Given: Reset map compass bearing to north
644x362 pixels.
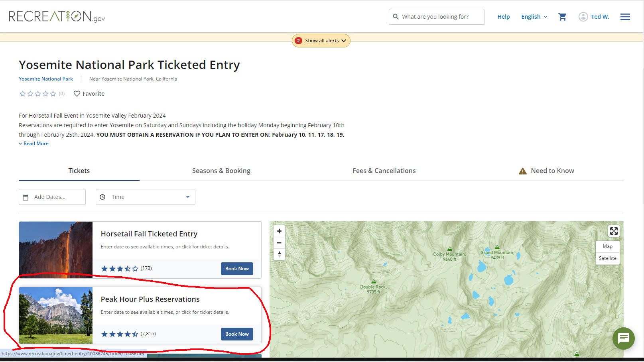Looking at the screenshot, I should [x=279, y=254].
